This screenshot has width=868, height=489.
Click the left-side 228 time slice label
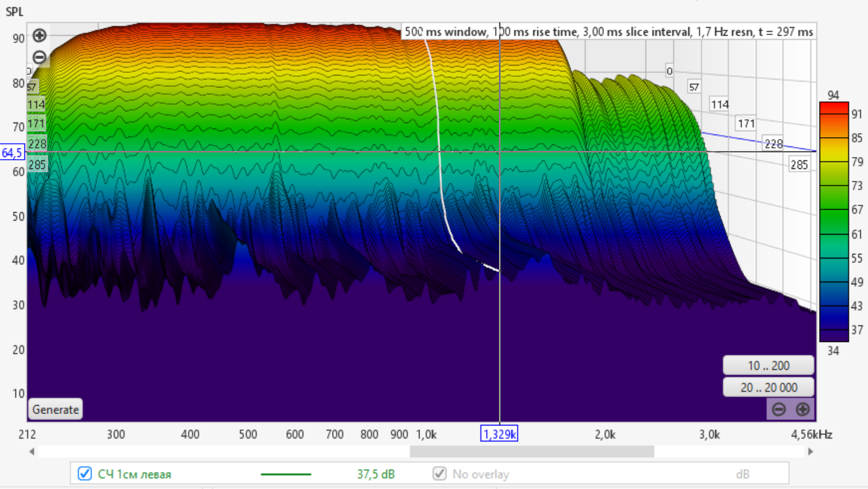coord(36,144)
